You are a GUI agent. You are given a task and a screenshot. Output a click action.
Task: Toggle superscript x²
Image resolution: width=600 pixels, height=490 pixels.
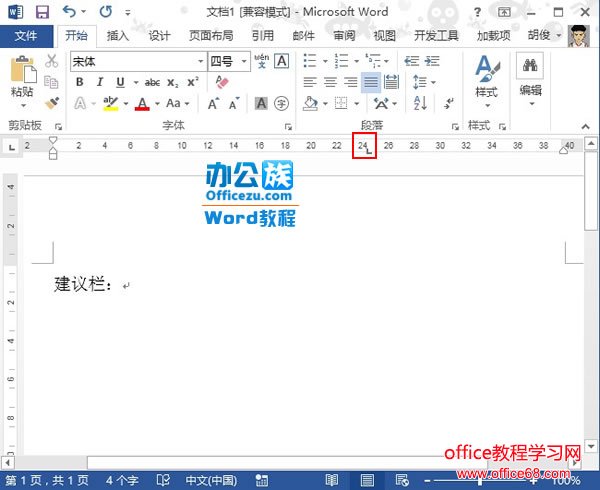pos(193,82)
